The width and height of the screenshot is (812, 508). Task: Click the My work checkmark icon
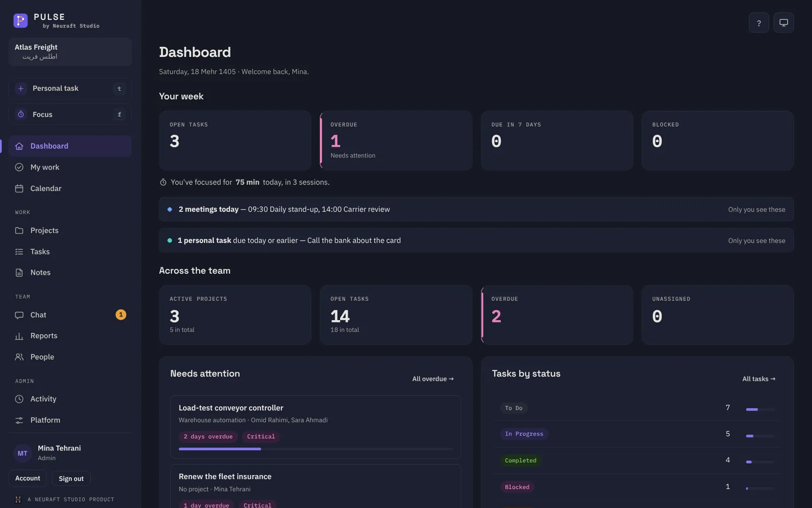coord(19,167)
